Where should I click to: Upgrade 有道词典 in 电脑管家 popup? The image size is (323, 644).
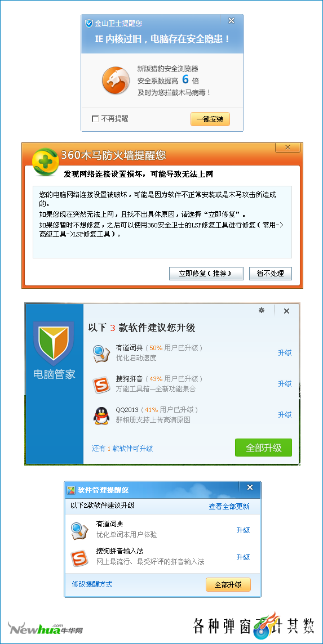point(285,353)
